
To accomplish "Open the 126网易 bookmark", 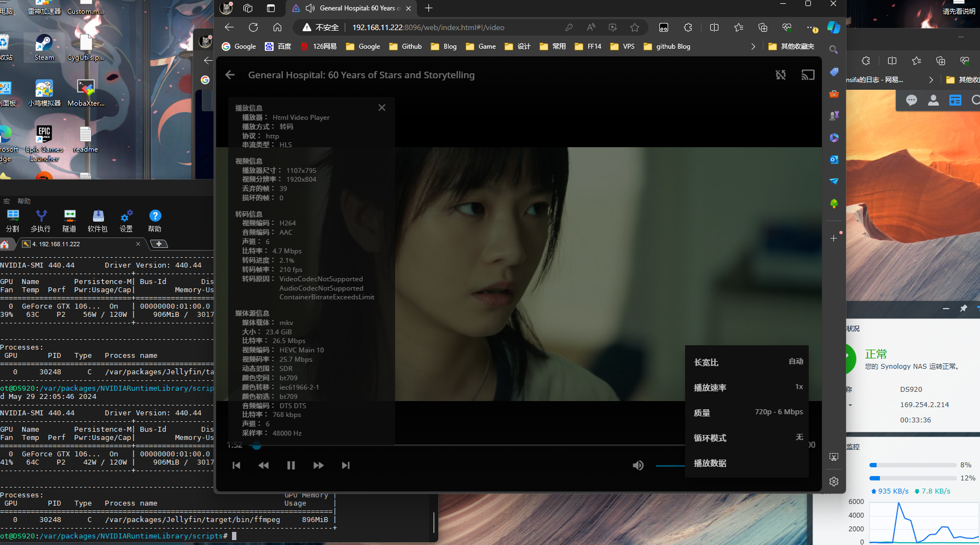I will (x=318, y=47).
